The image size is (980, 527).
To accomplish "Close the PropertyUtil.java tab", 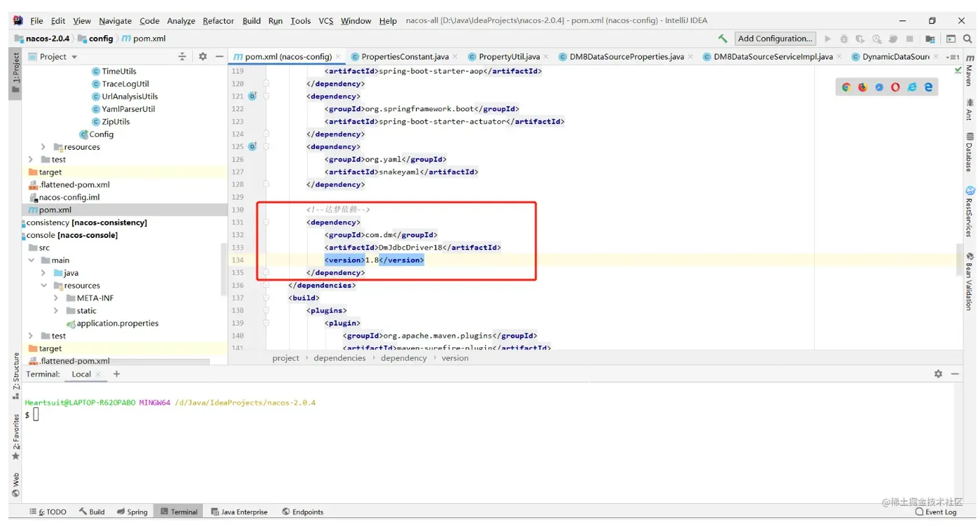I will pyautogui.click(x=546, y=57).
